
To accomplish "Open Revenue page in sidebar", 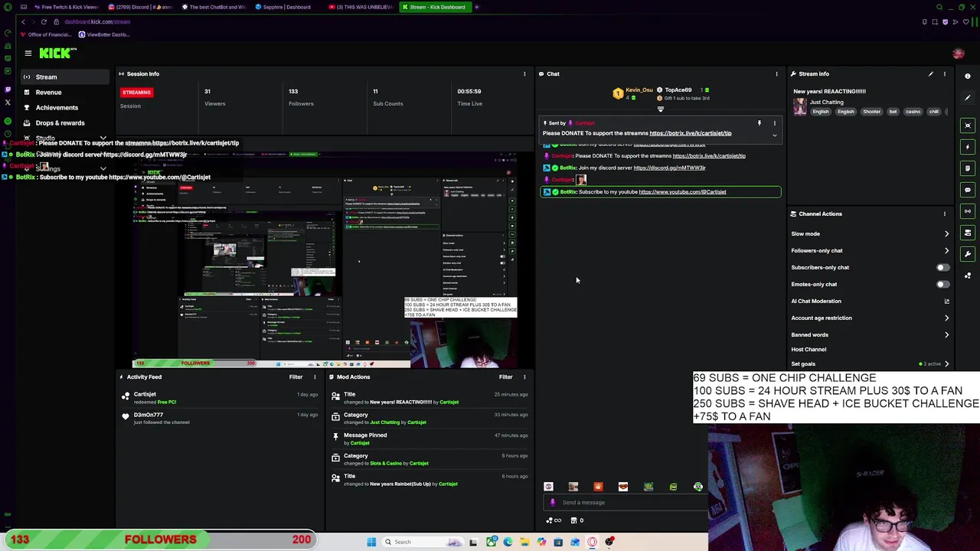I will pos(48,93).
